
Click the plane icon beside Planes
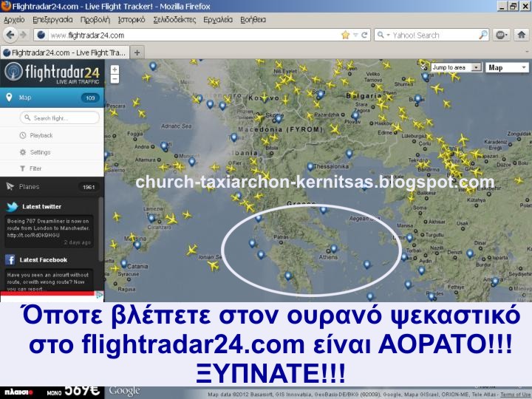(10, 186)
